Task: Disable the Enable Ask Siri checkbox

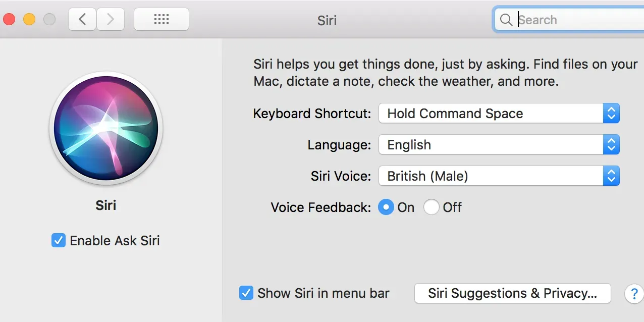Action: coord(58,241)
